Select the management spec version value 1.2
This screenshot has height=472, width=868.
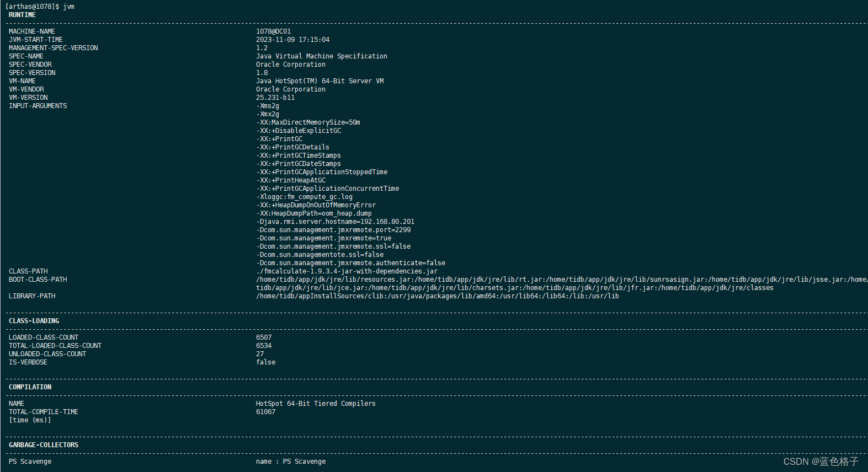(262, 48)
